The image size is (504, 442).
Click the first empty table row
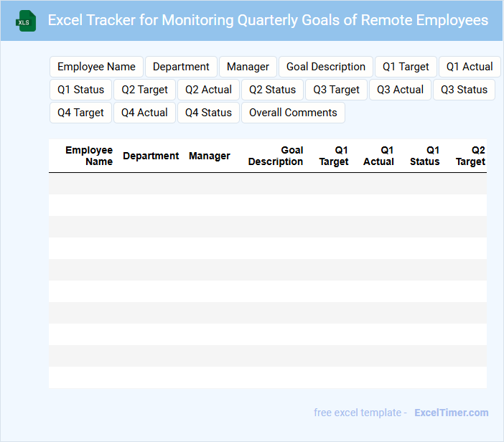[267, 184]
